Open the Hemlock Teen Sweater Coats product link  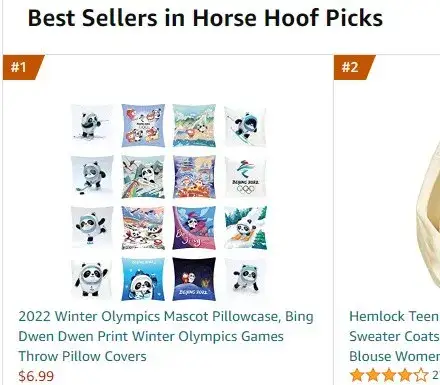394,336
